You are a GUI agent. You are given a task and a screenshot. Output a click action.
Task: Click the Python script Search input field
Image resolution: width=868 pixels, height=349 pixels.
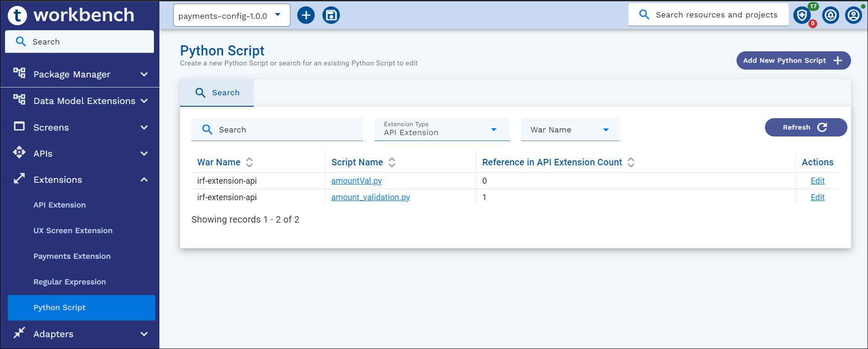(277, 130)
